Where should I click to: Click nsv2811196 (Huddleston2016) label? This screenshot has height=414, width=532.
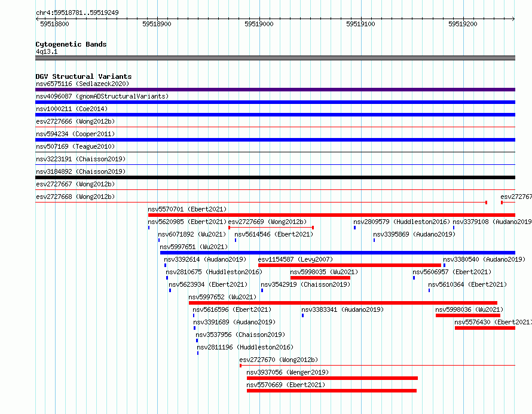tap(245, 347)
